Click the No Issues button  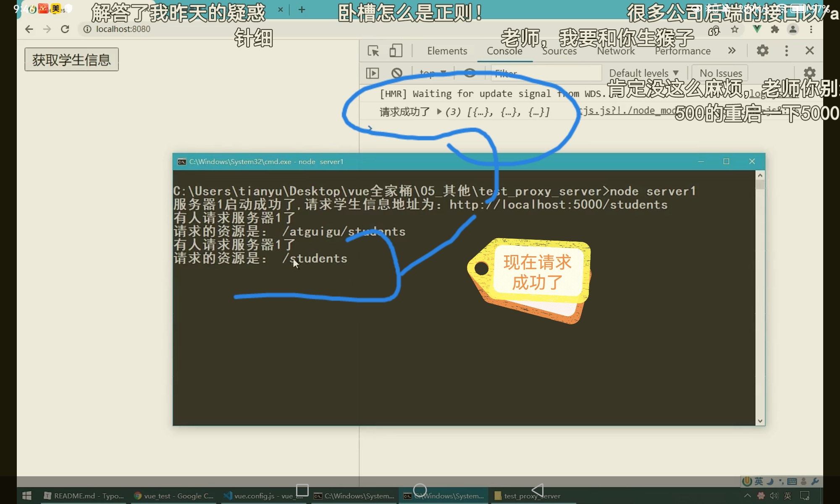[x=720, y=73]
